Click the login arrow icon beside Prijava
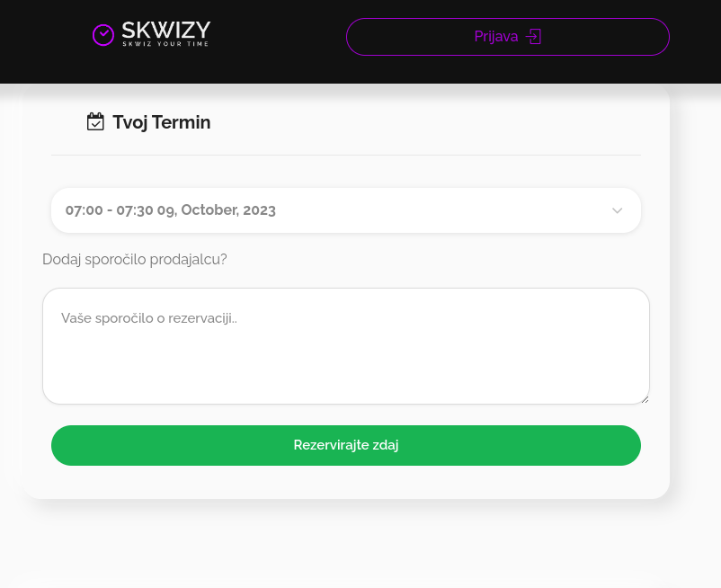 click(x=534, y=37)
